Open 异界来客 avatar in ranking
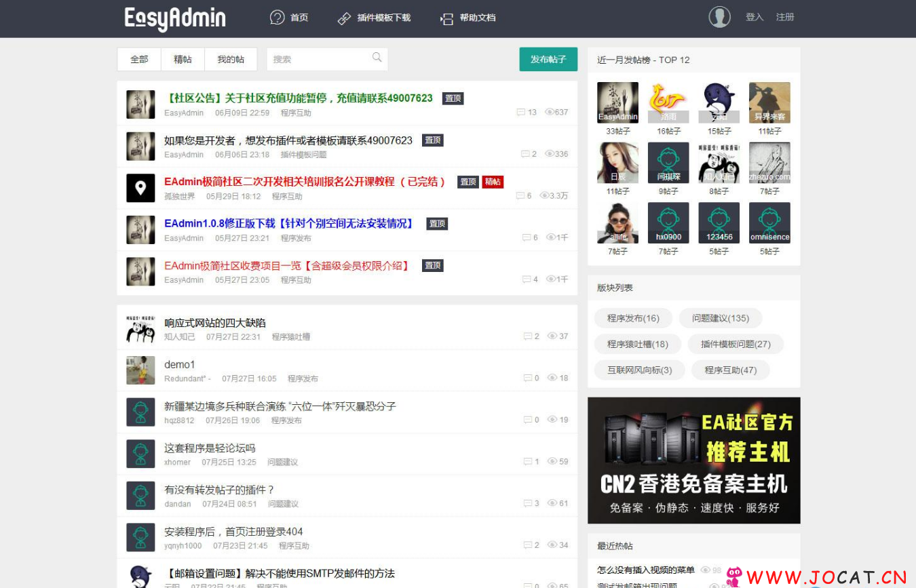The height and width of the screenshot is (588, 916). click(x=769, y=102)
